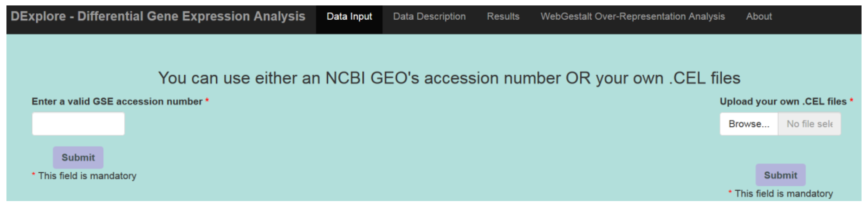The image size is (868, 207).
Task: Click the DExplore app title in navbar
Action: coord(158,16)
